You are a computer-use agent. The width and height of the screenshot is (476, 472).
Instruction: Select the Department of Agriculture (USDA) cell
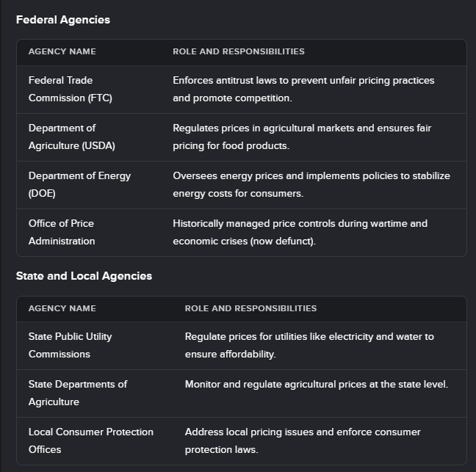[72, 137]
